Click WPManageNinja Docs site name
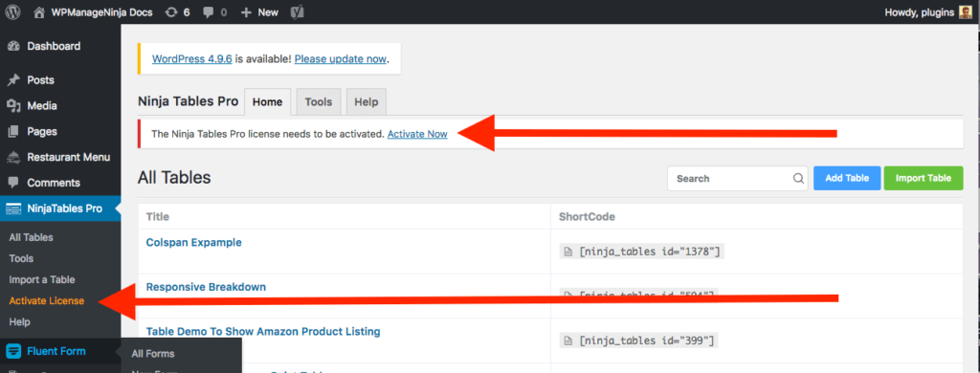The image size is (980, 373). [x=101, y=11]
